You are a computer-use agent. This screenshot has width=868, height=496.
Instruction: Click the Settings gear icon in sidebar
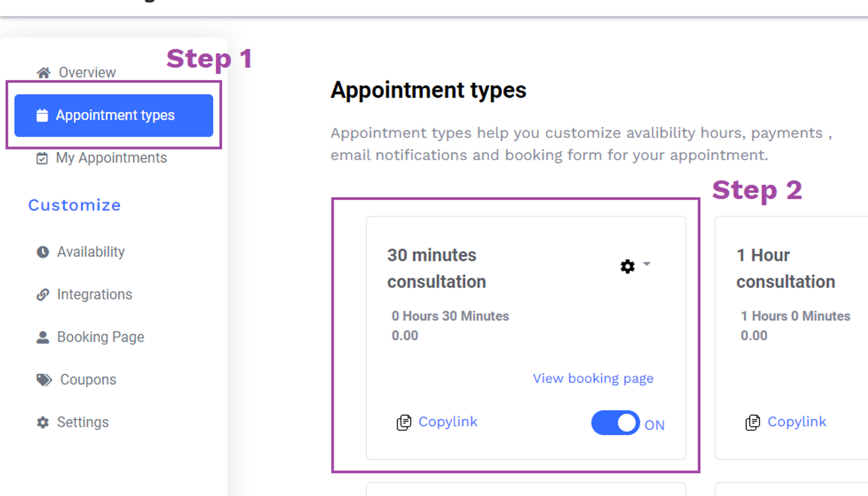point(43,422)
